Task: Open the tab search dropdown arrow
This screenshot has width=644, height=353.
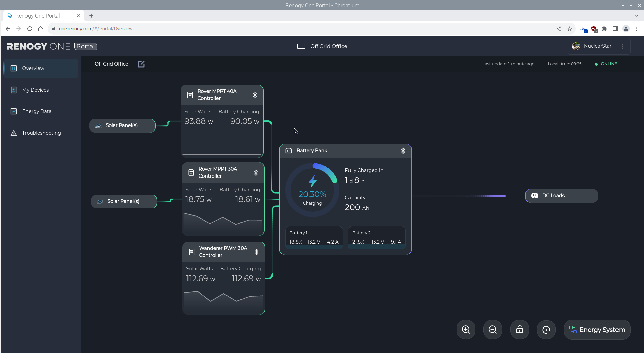Action: [637, 16]
